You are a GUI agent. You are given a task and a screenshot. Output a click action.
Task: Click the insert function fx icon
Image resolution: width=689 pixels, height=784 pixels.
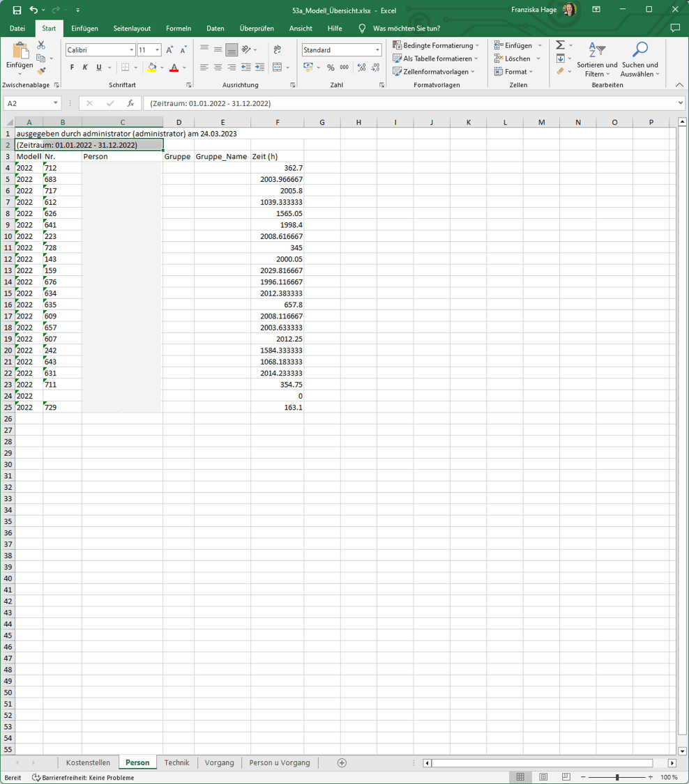(130, 103)
